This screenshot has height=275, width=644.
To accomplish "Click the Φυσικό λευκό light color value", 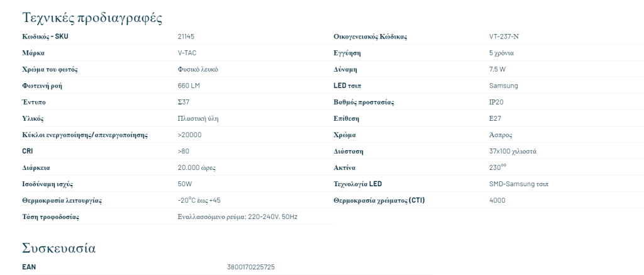I will (x=198, y=69).
